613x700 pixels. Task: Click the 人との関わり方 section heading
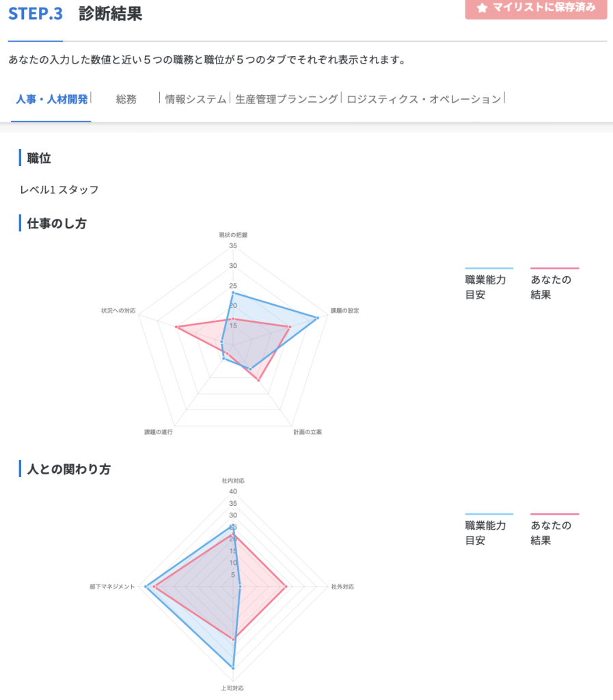click(x=68, y=470)
